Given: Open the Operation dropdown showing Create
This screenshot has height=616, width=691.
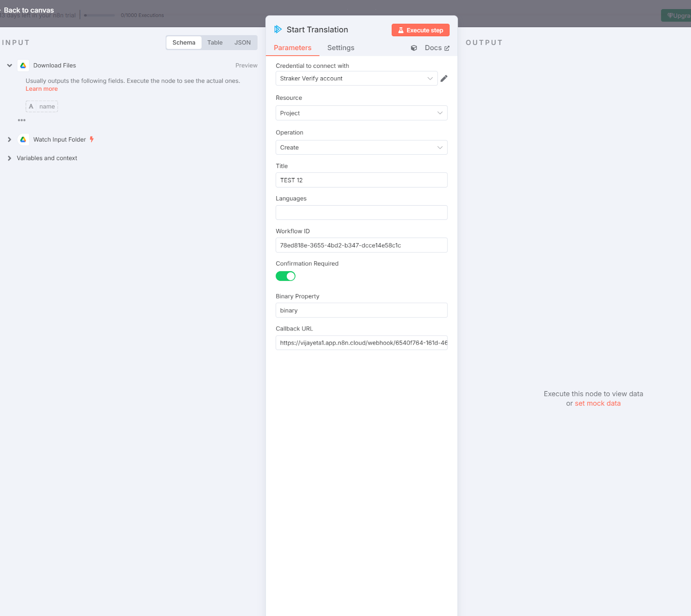Looking at the screenshot, I should click(361, 148).
